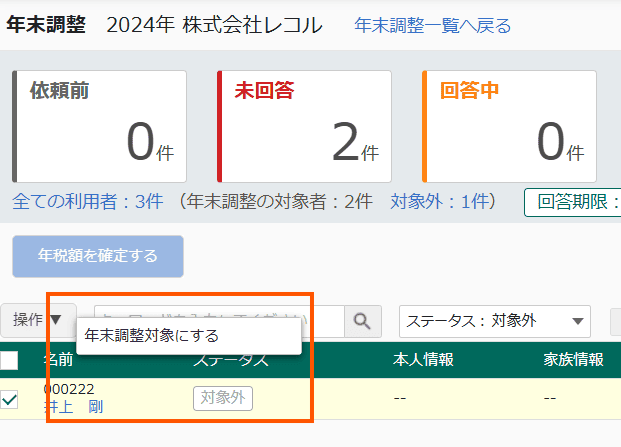Image resolution: width=621 pixels, height=447 pixels.
Task: Click the magnifier search icon button
Action: [363, 321]
